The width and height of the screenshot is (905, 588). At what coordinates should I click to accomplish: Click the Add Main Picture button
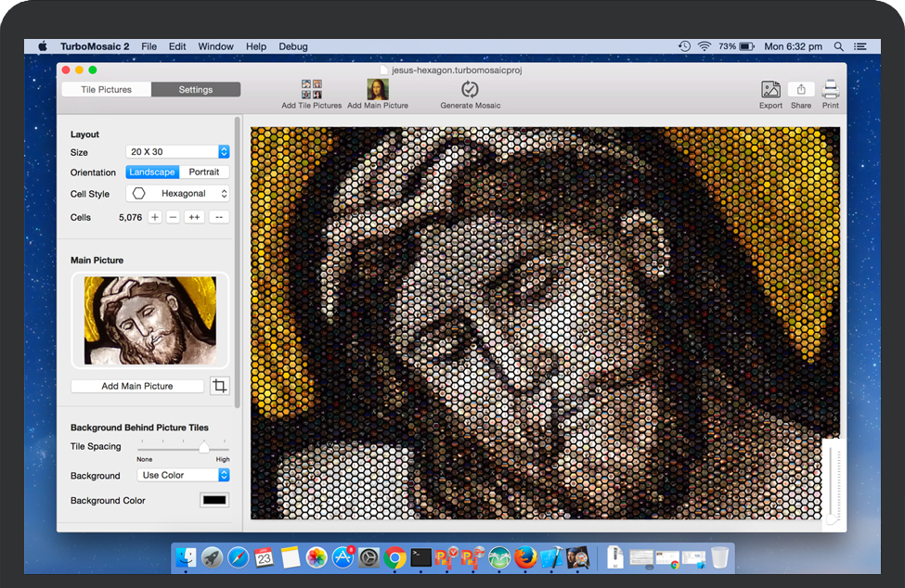coord(137,386)
